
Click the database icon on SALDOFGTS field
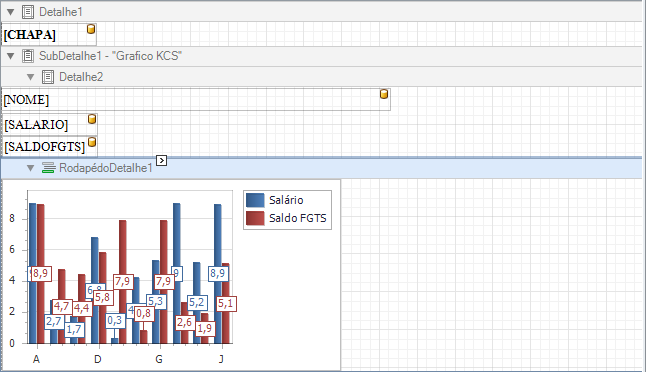92,143
